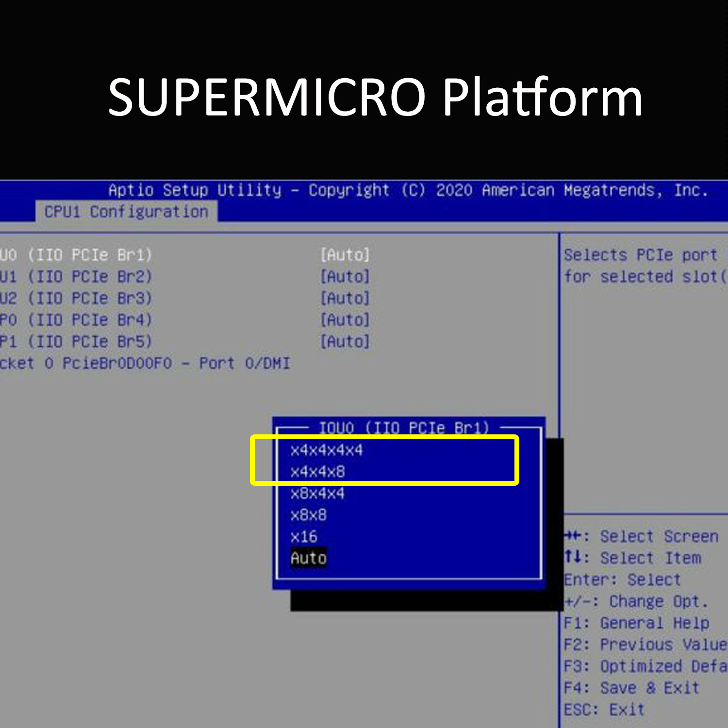Viewport: 728px width, 728px height.
Task: Open the CPU1 Configuration tab
Action: coord(126,212)
